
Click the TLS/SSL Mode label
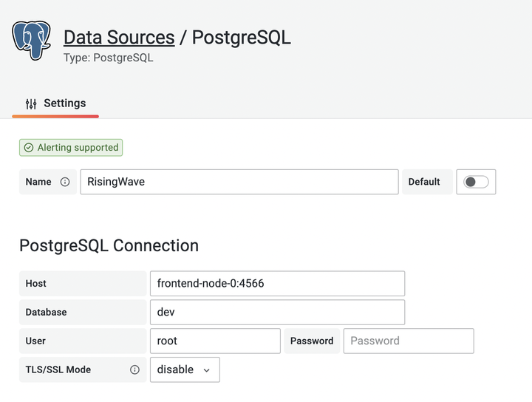click(58, 369)
